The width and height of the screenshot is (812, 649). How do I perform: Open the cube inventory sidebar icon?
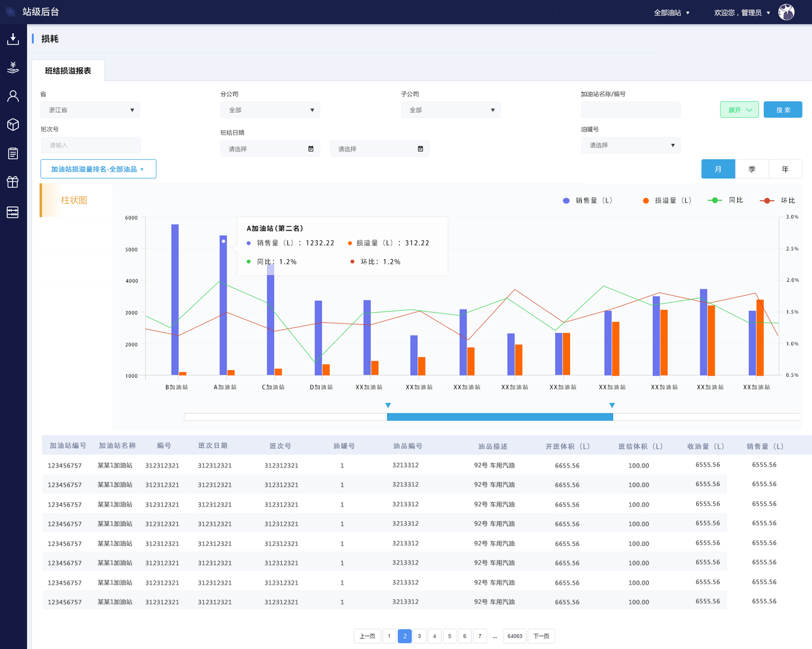(x=12, y=125)
